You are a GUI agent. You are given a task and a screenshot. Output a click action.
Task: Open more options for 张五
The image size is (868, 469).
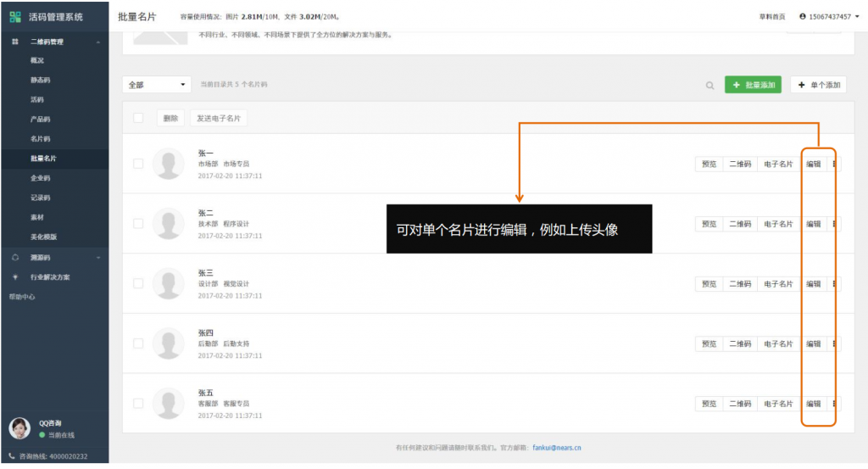pos(834,404)
